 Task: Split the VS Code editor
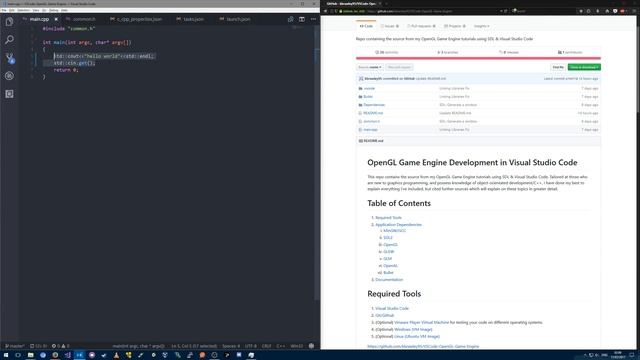pyautogui.click(x=302, y=19)
